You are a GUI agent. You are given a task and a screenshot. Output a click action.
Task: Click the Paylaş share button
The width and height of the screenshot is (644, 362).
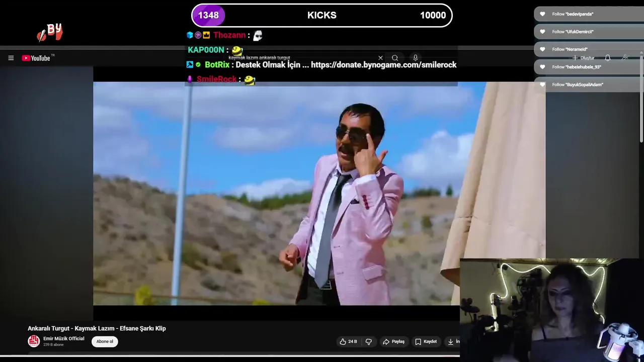pos(393,341)
